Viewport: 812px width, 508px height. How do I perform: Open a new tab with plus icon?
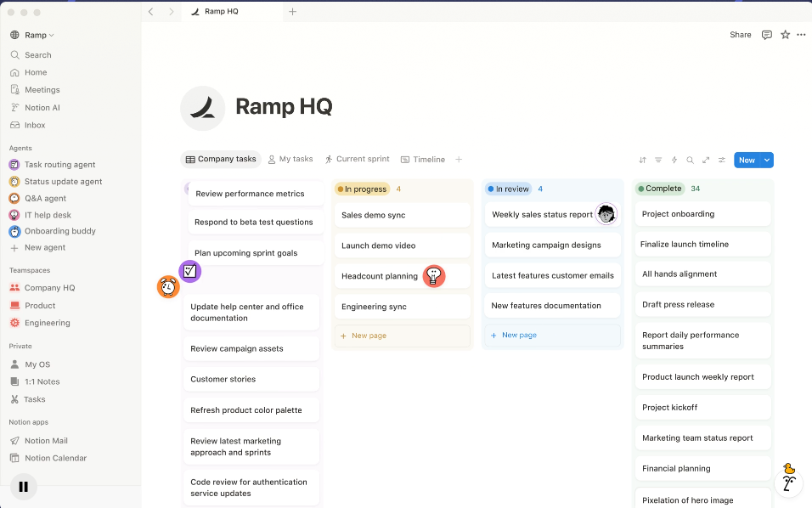click(x=292, y=11)
